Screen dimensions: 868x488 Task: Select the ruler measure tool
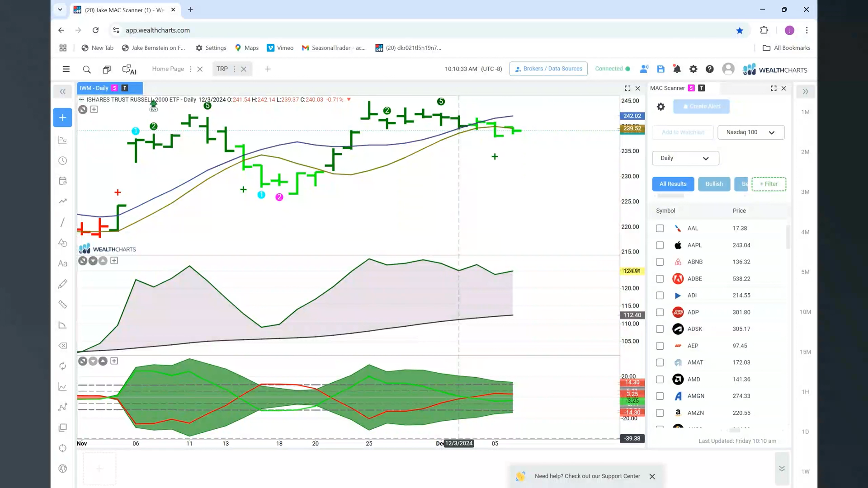63,305
